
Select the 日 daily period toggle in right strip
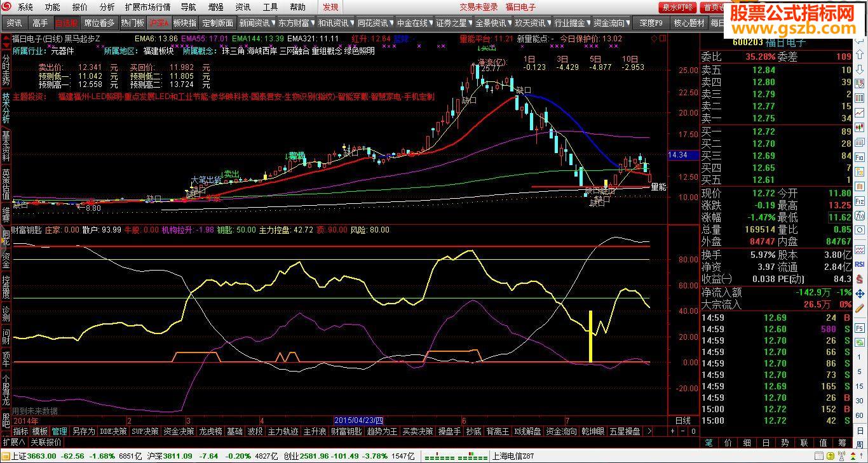tap(859, 431)
